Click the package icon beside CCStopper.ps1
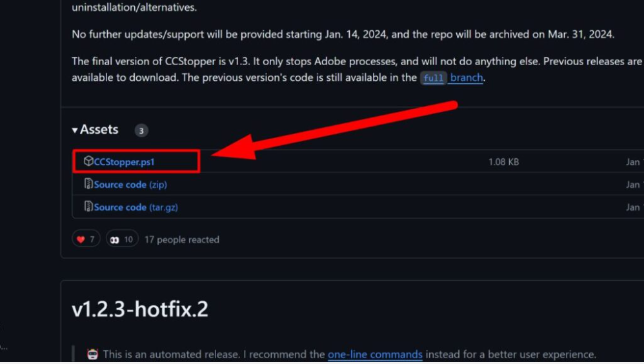This screenshot has height=364, width=644. (88, 161)
